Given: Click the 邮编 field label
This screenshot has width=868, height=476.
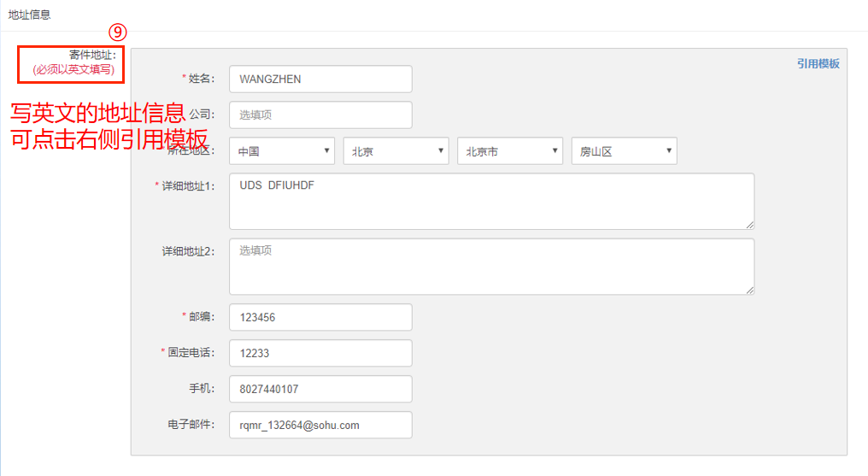Looking at the screenshot, I should coord(201,316).
